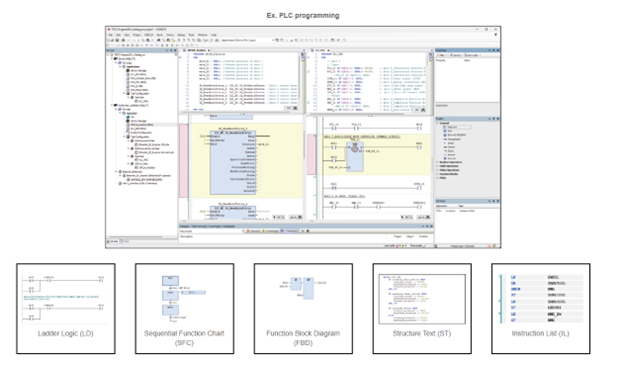Screen dimensions: 624x367
Task: Pick Box with EN/ENO in ToolBox
Action: point(455,135)
